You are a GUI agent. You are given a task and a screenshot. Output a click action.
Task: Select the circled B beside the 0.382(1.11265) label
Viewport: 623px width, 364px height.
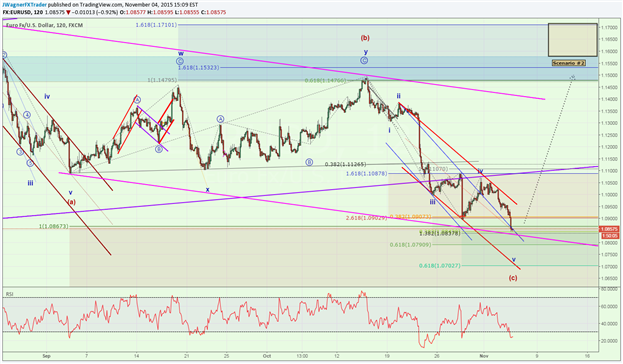309,162
